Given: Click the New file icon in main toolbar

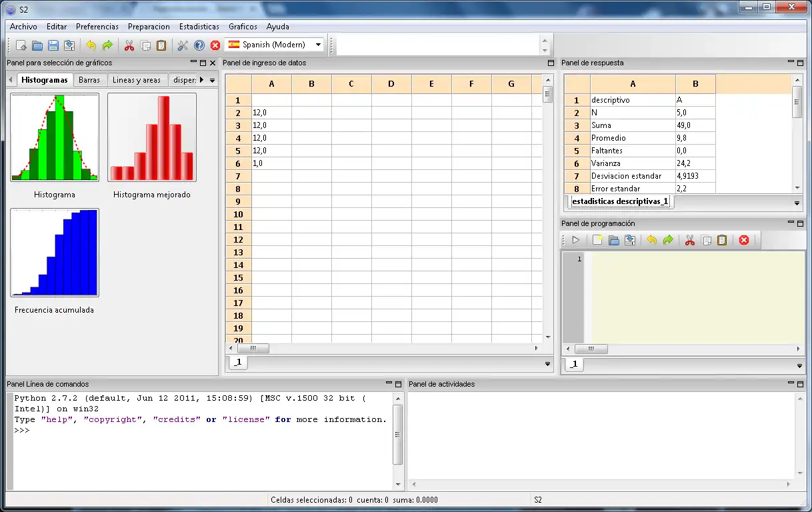Looking at the screenshot, I should click(x=21, y=45).
